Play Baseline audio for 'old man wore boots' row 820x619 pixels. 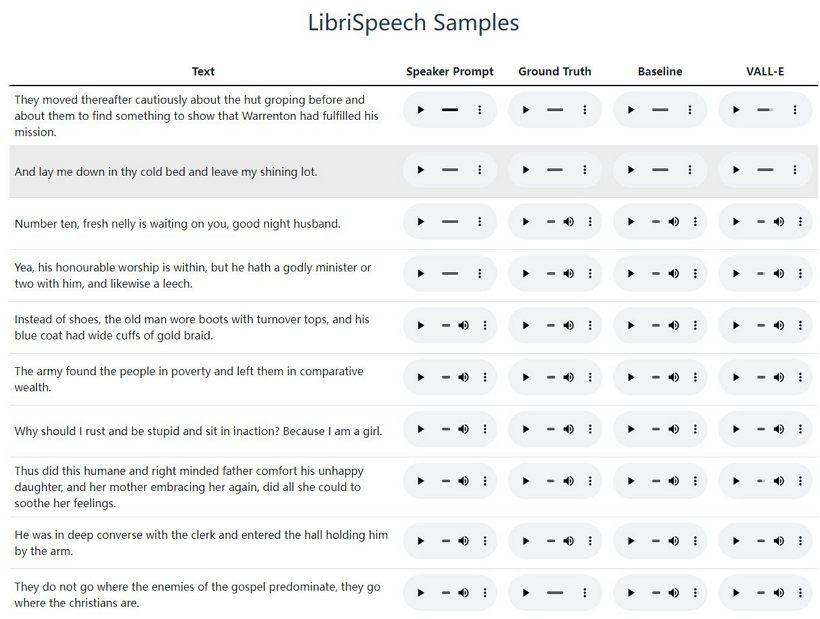(x=631, y=325)
